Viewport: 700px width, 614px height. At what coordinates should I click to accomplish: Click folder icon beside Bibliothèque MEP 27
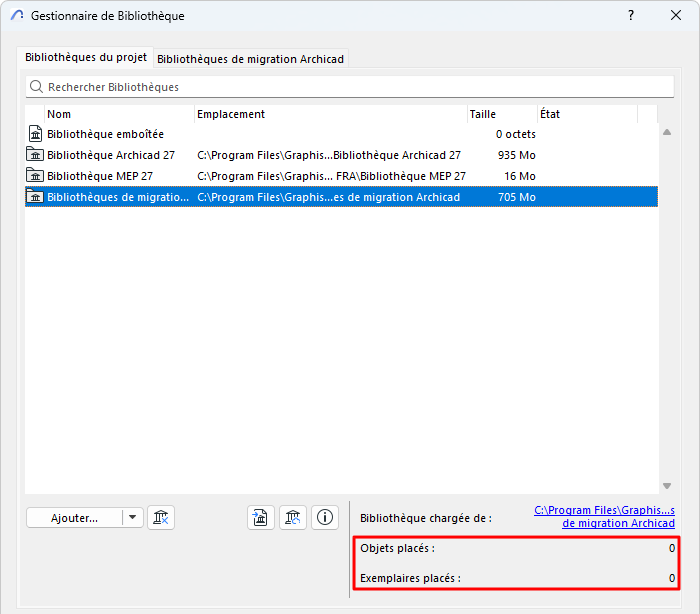tap(35, 175)
